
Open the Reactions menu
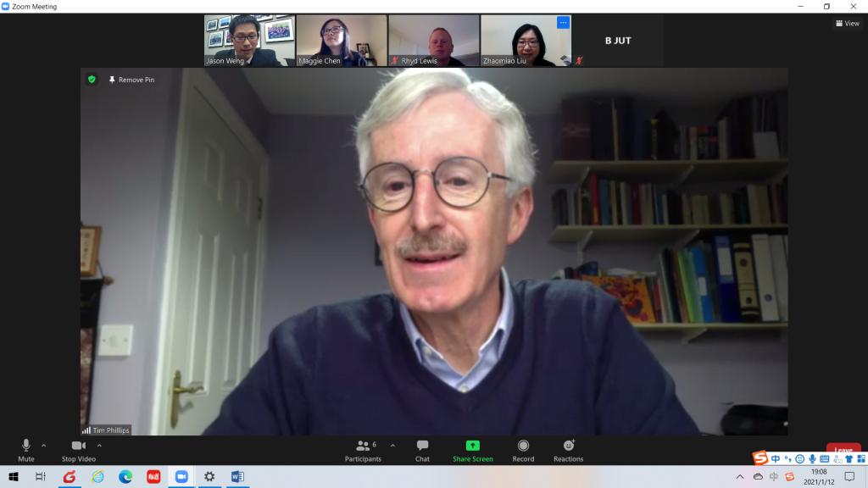click(x=568, y=449)
